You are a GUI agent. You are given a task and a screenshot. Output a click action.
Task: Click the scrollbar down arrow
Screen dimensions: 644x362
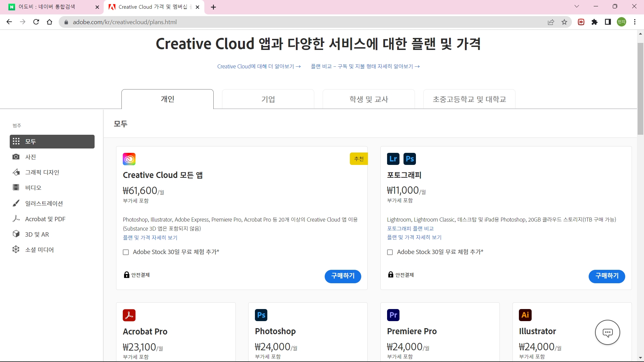coord(640,358)
